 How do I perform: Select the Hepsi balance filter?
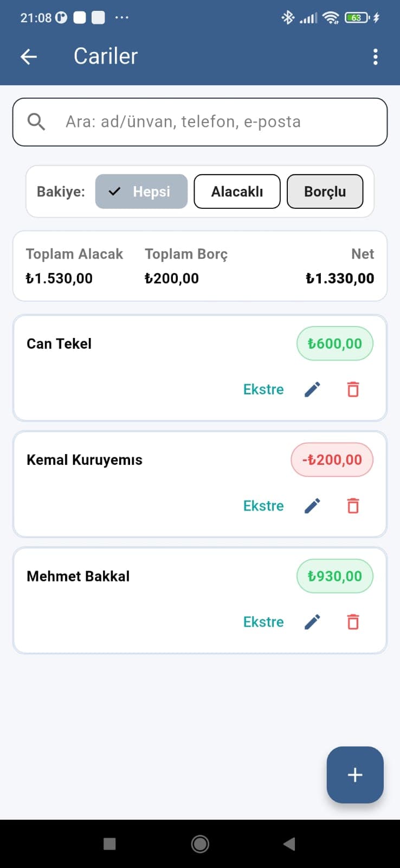click(141, 192)
